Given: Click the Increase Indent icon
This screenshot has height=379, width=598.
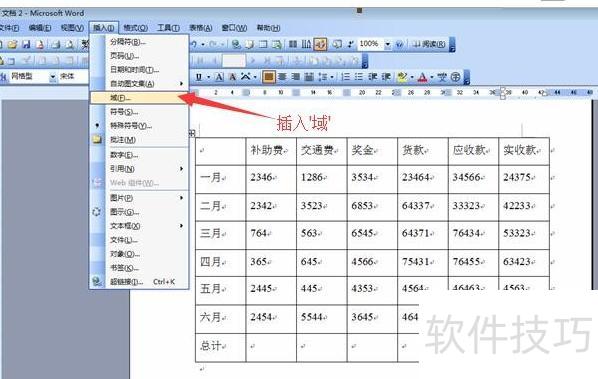Looking at the screenshot, I should click(x=386, y=77).
